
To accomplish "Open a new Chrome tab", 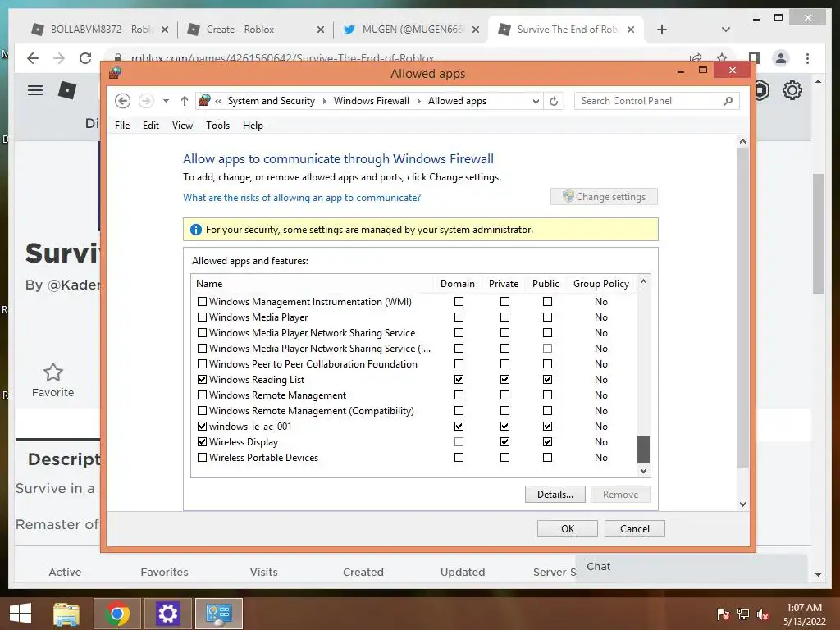I will [x=662, y=30].
